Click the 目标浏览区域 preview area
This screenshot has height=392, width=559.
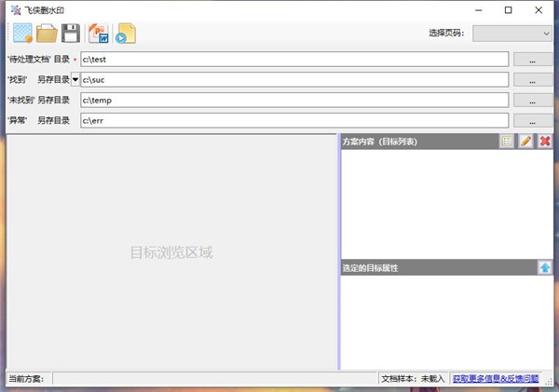pos(171,252)
